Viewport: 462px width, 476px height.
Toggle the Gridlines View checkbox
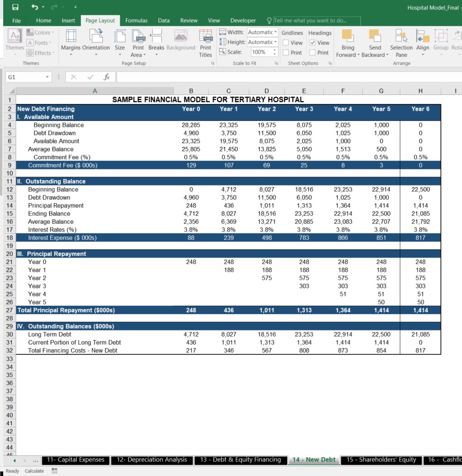click(285, 43)
